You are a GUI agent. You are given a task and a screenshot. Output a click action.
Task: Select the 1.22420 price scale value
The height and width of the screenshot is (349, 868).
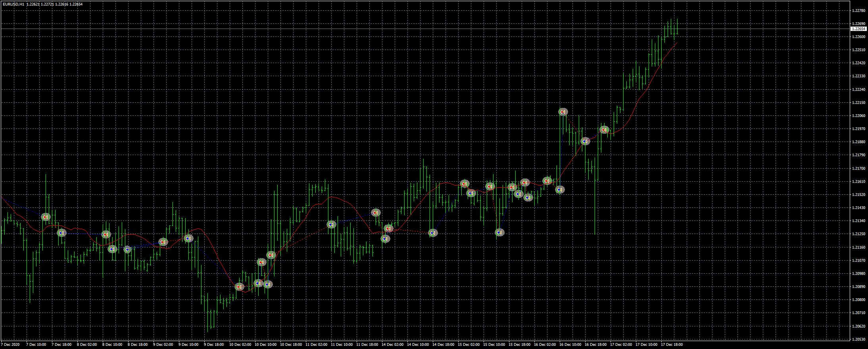858,63
